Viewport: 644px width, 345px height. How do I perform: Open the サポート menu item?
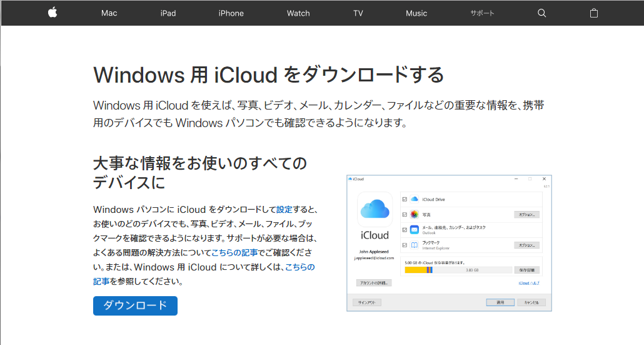point(482,13)
